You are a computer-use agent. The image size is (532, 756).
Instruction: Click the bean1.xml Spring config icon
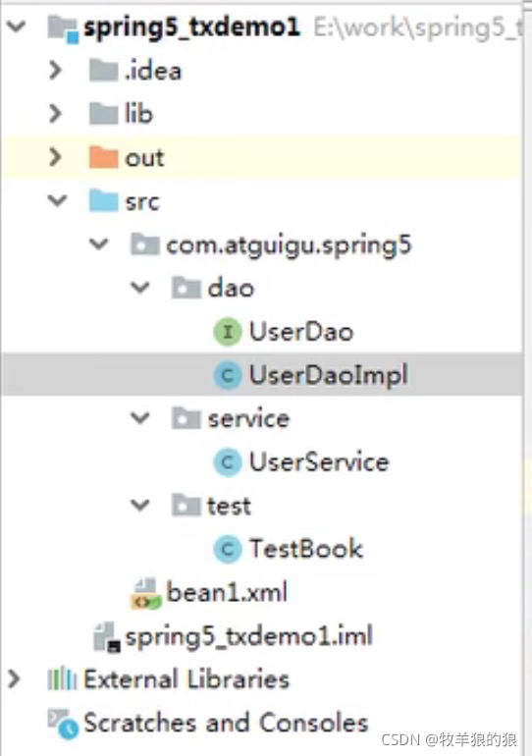point(145,594)
